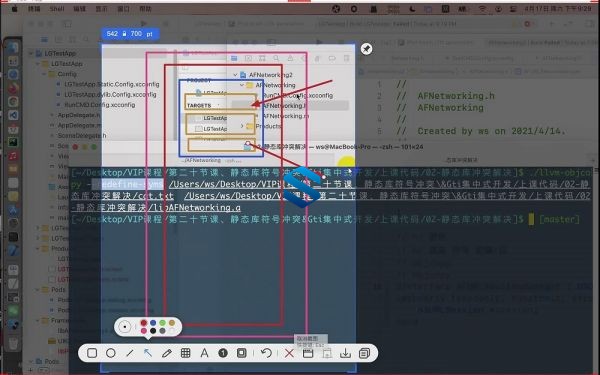Toggle the size lock in the dimension box

(x=124, y=34)
